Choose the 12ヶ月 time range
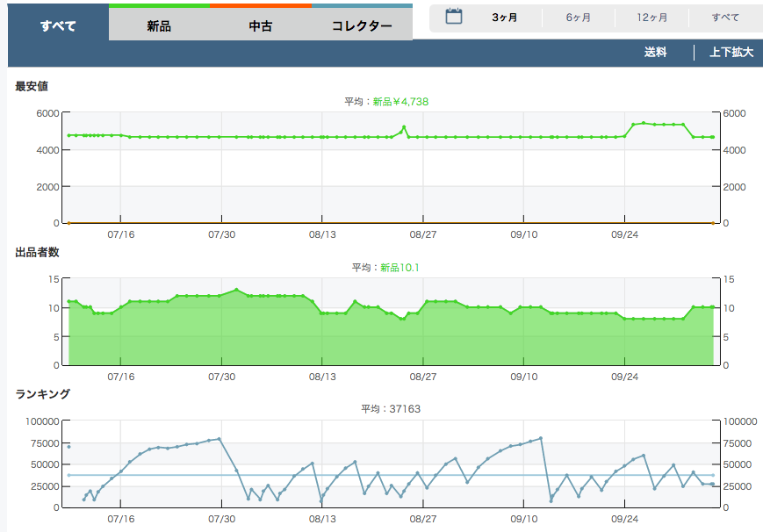 [651, 18]
